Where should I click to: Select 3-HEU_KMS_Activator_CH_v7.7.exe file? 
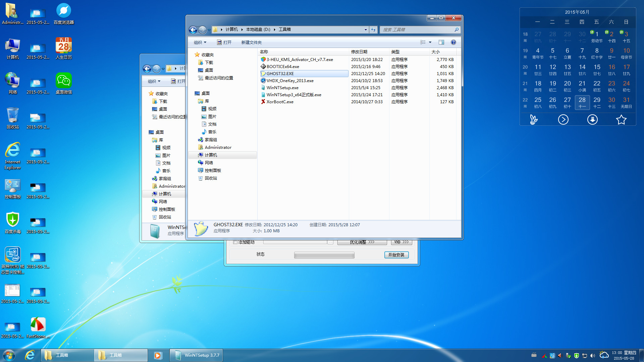[x=300, y=59]
